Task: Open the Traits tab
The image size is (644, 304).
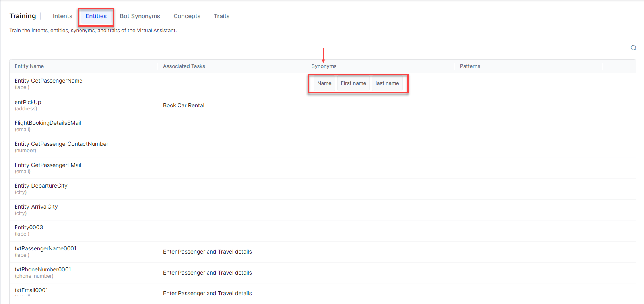Action: click(221, 16)
